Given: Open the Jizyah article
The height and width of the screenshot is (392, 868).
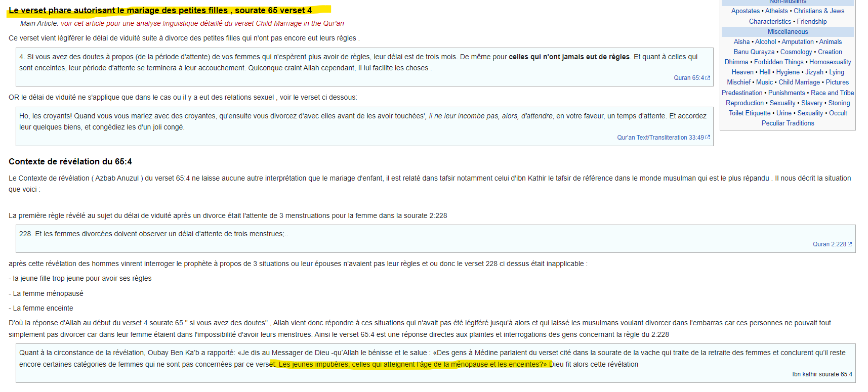Looking at the screenshot, I should [814, 72].
